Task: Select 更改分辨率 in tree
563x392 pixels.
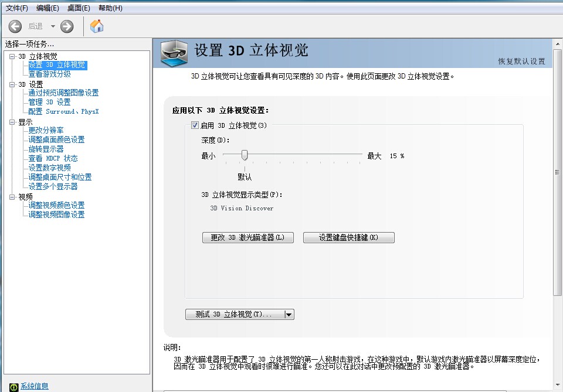Action: tap(46, 130)
